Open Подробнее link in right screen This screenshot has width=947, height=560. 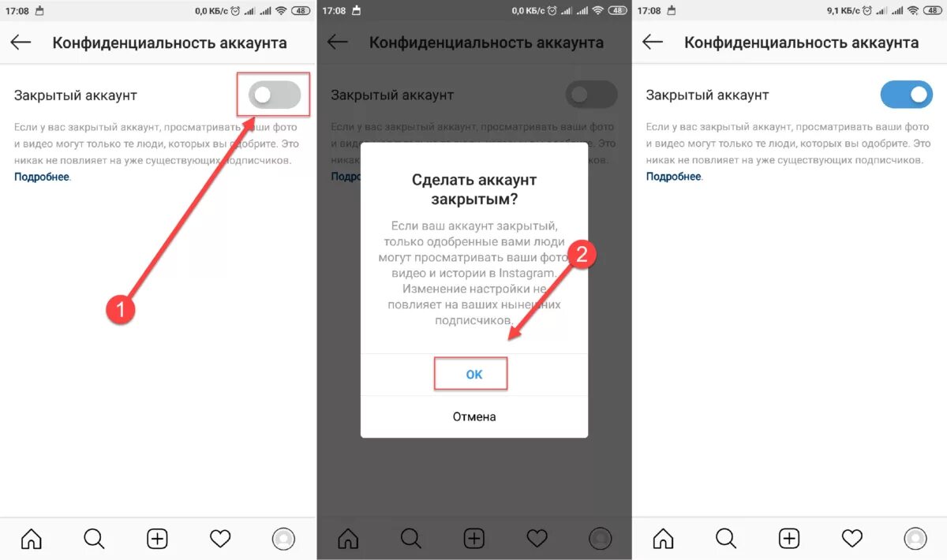(x=674, y=177)
